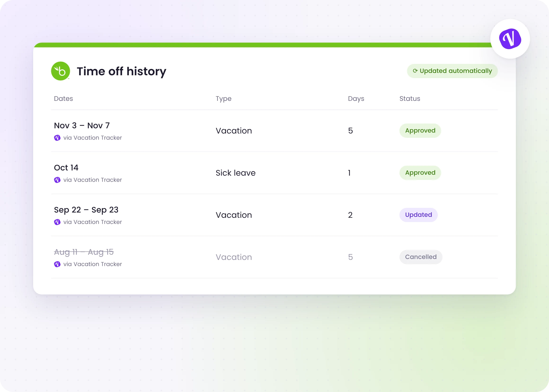
Task: Click the Cancelled status badge
Action: [x=421, y=257]
